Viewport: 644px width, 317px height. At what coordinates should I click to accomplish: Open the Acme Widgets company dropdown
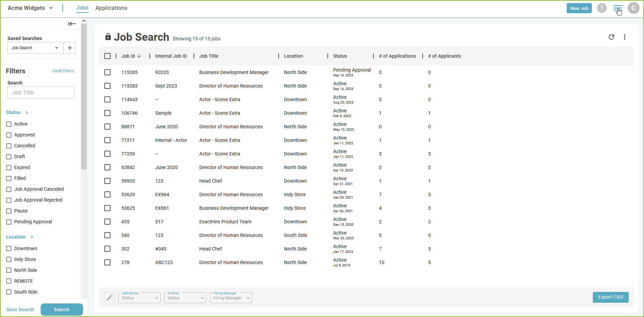point(30,8)
